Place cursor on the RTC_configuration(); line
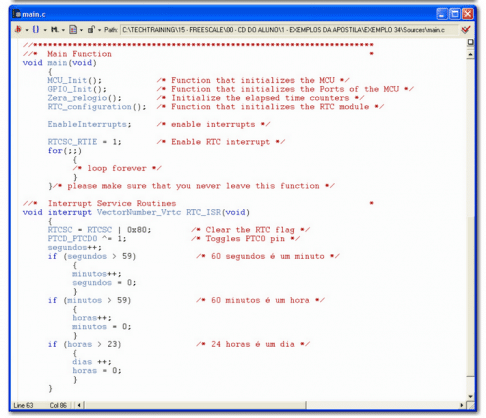 coord(97,107)
